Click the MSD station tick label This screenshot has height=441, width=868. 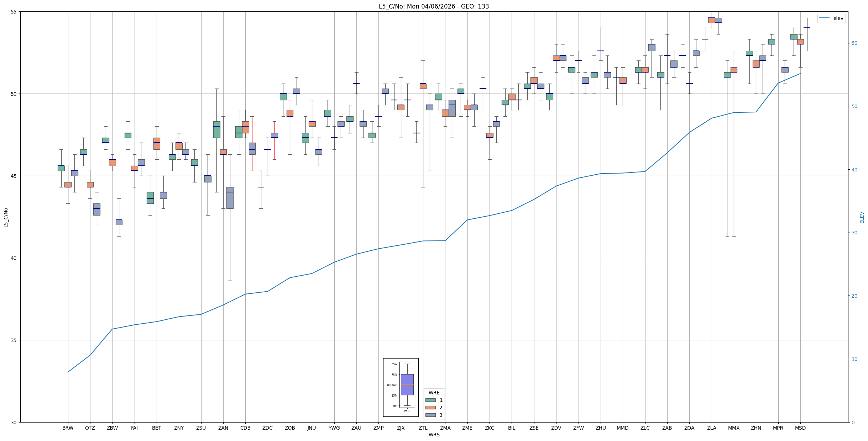click(x=800, y=428)
